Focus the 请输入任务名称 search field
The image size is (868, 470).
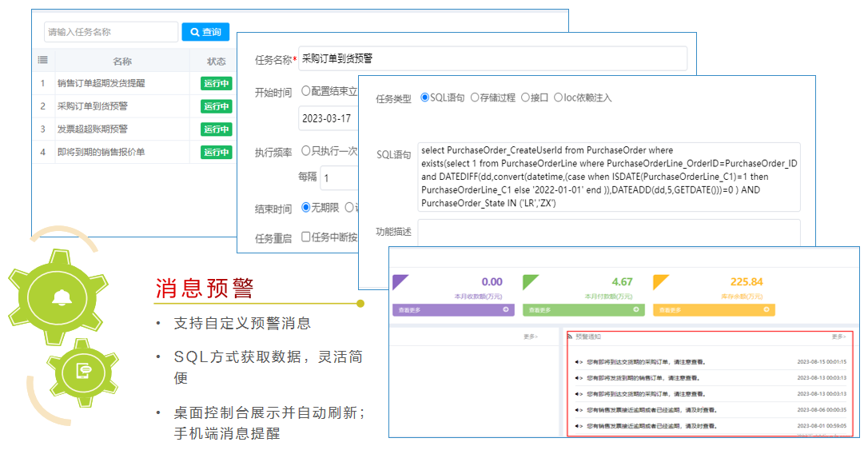coord(111,32)
